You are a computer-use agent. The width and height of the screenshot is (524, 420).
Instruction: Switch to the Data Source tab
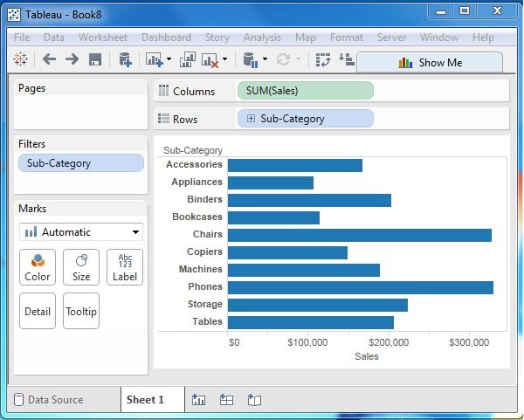point(48,400)
